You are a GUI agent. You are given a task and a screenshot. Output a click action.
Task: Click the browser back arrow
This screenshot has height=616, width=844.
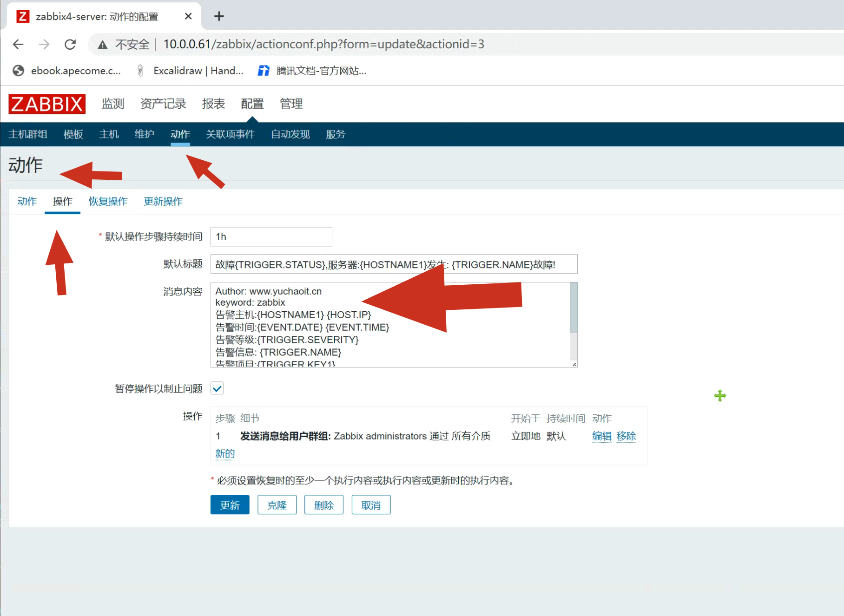coord(18,44)
